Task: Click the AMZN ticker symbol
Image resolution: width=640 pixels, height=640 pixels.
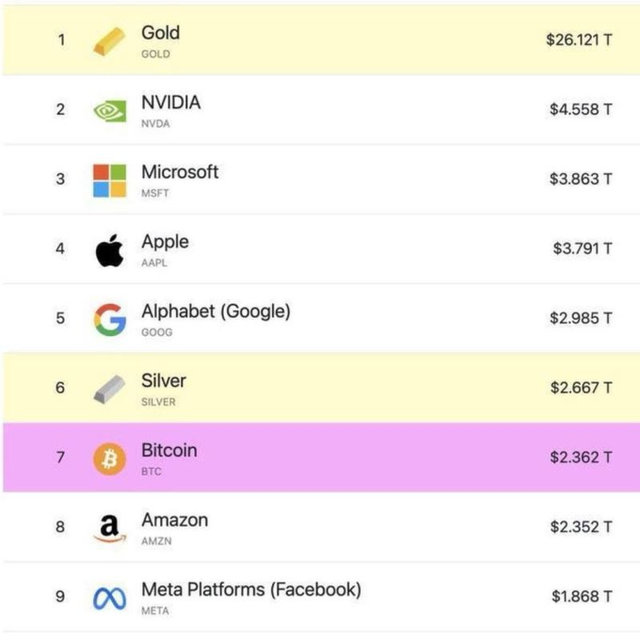Action: tap(156, 541)
